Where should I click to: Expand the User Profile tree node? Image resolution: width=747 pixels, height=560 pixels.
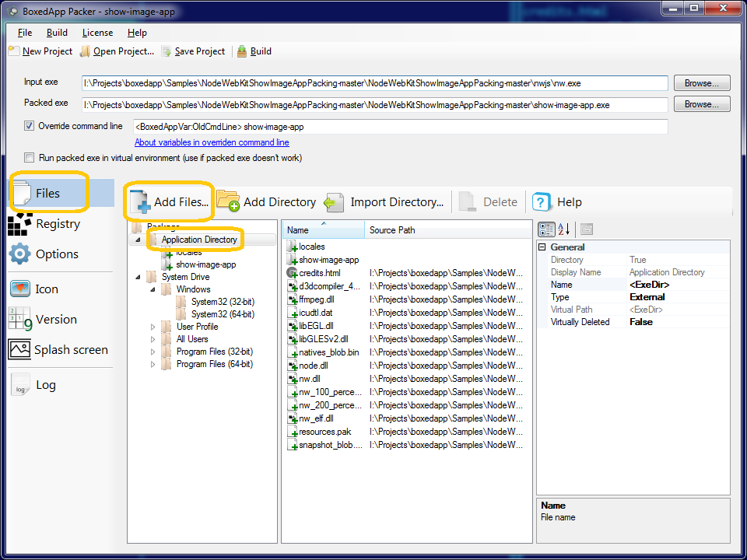pyautogui.click(x=153, y=327)
